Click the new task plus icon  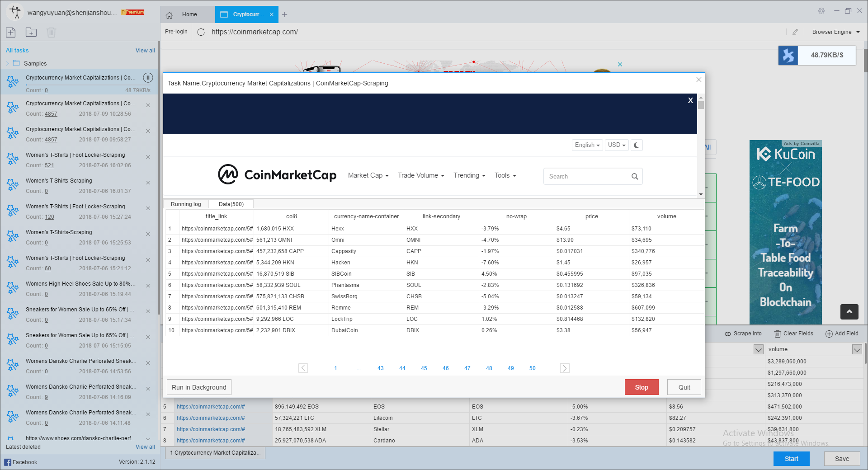coord(11,32)
